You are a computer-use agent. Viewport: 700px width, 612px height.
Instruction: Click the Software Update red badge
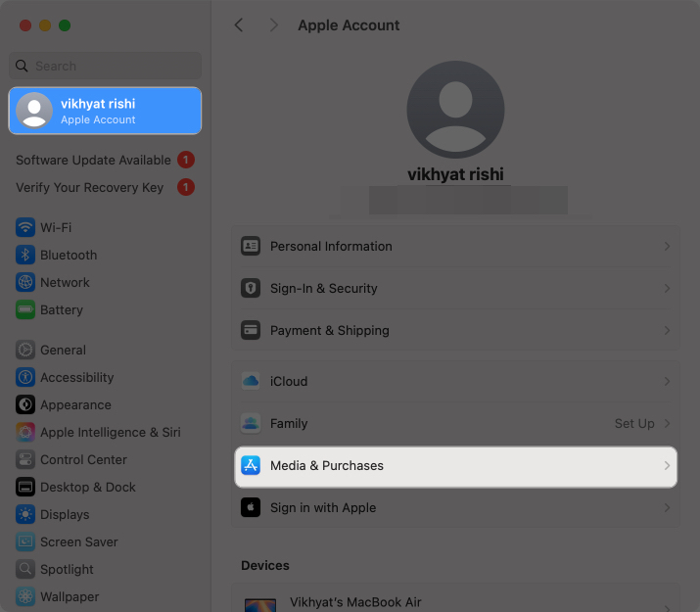(x=186, y=160)
